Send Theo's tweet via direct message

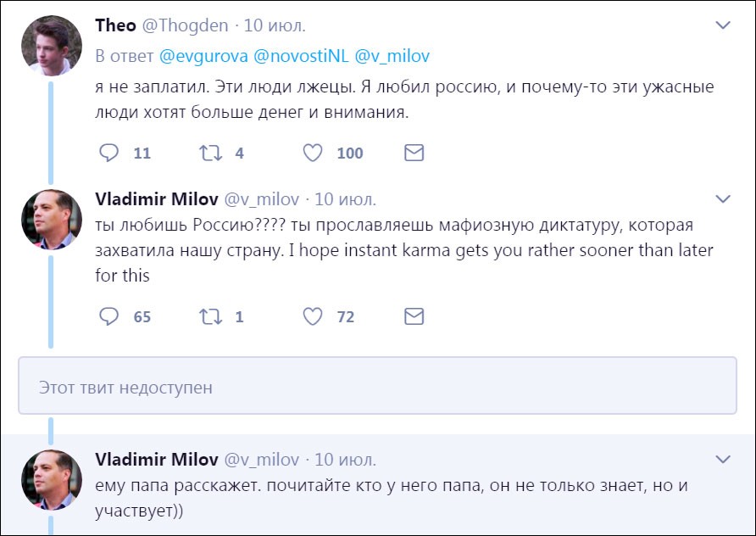[x=414, y=153]
